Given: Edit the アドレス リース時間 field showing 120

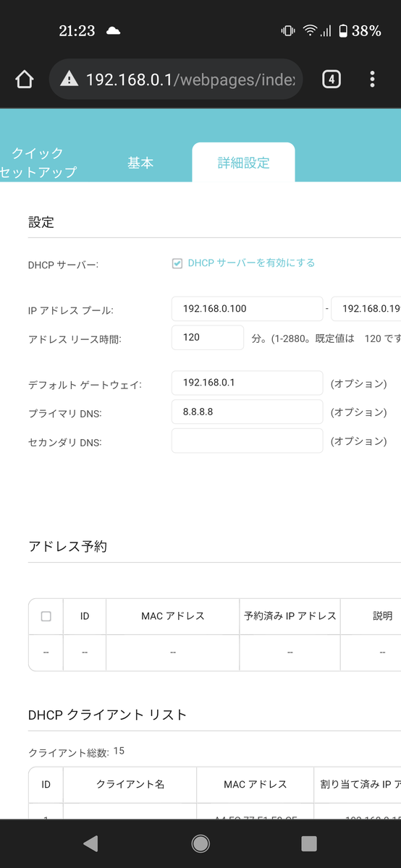Looking at the screenshot, I should click(208, 337).
